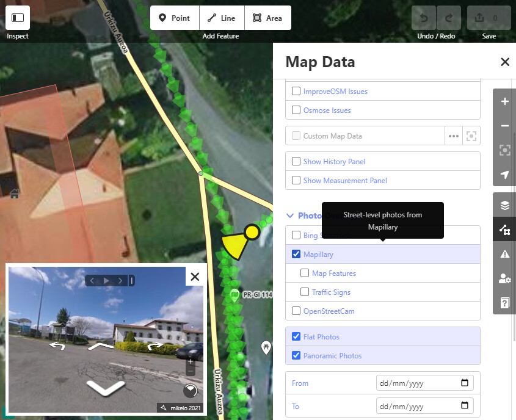Turn left in the photo viewer
516x420 pixels.
point(57,346)
